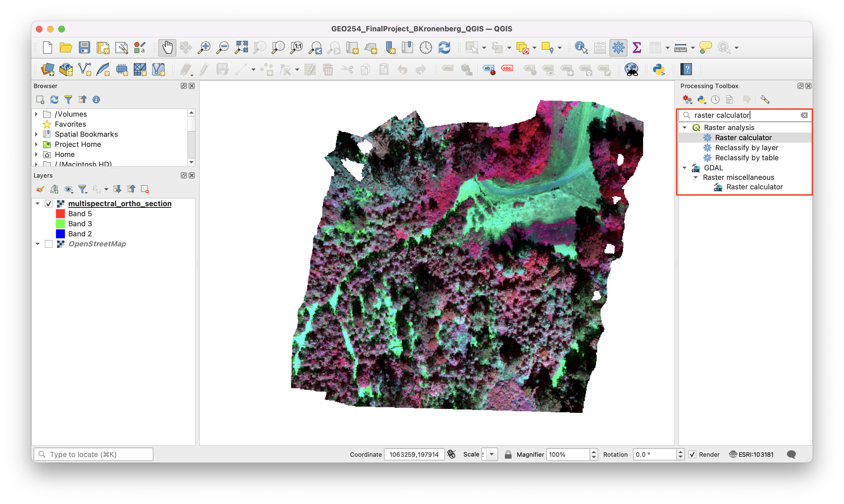Screen dimensions: 844x504
Task: Select GDAL Raster calculator algorithm
Action: pyautogui.click(x=754, y=187)
